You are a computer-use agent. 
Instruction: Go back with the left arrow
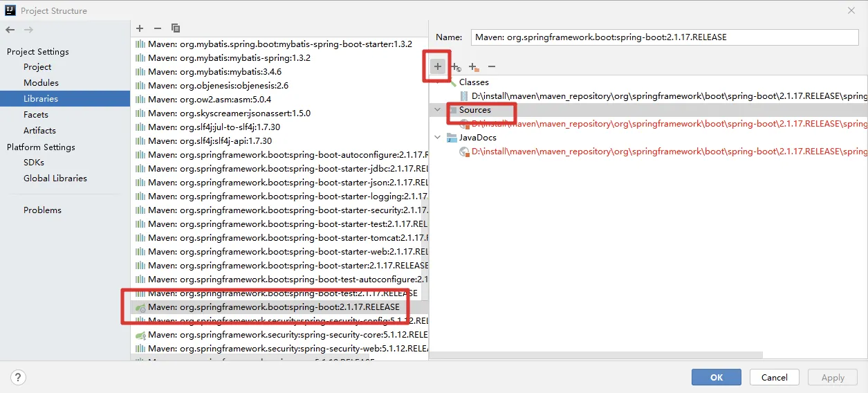[10, 30]
